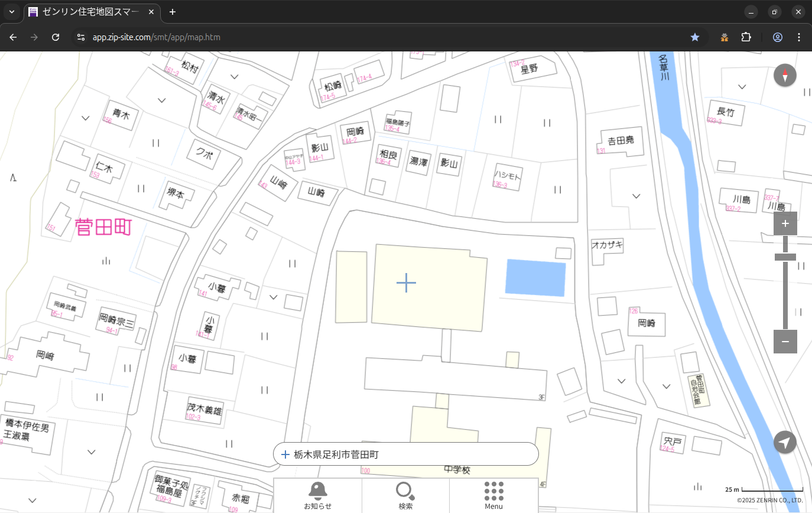Go back to the previous page
Image resolution: width=812 pixels, height=513 pixels.
tap(13, 37)
